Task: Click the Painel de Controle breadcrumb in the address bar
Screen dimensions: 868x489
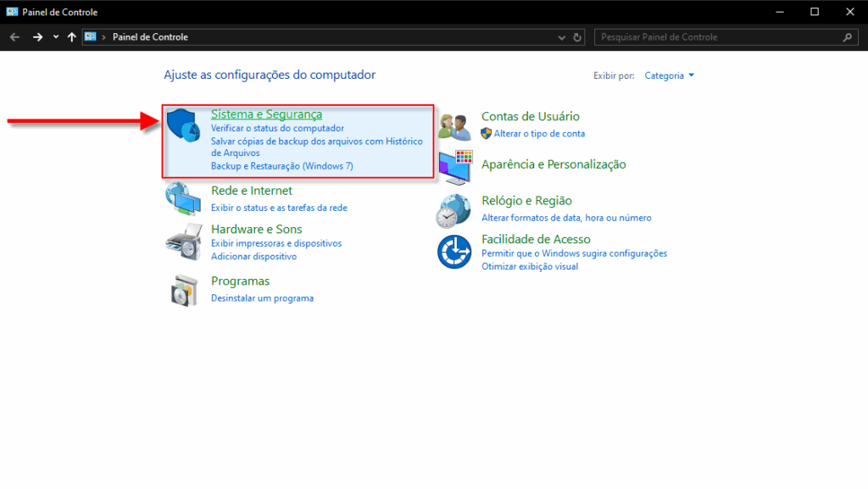Action: point(150,37)
